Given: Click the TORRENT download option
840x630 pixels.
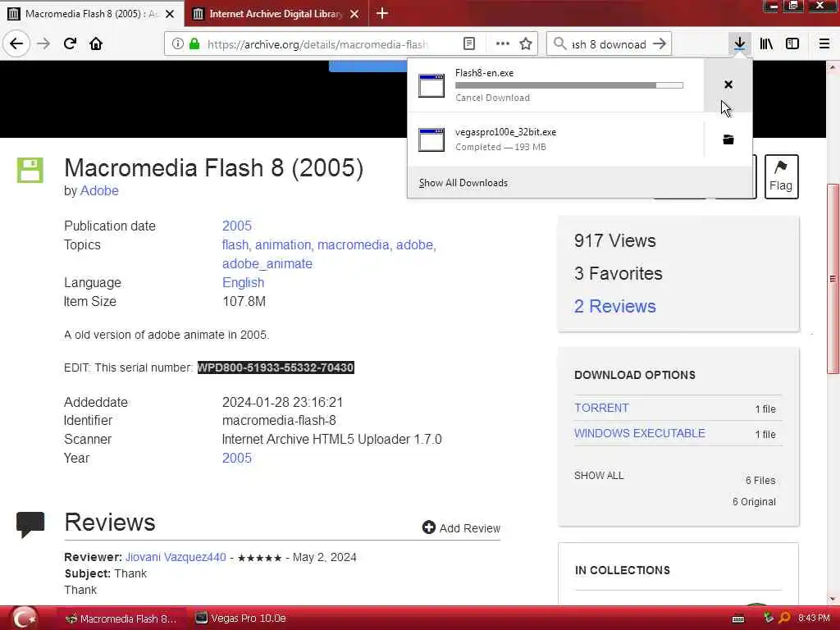Looking at the screenshot, I should [601, 408].
